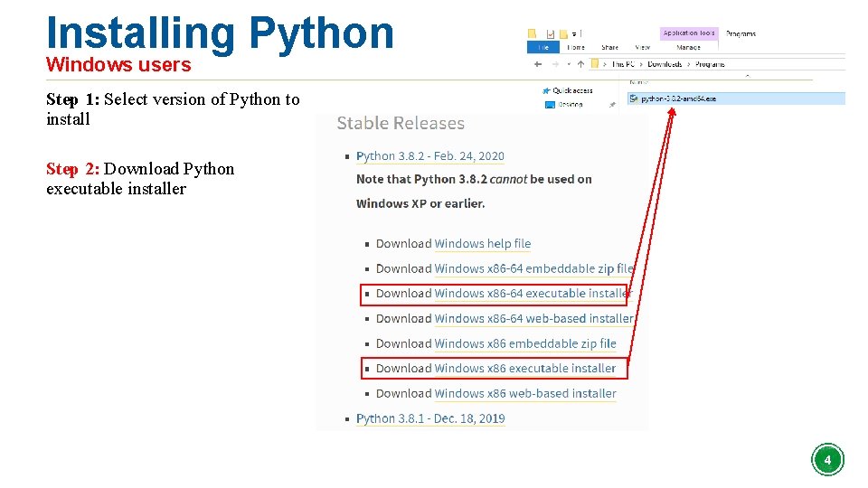
Task: Click the New folder icon in quick toolbar
Action: tap(563, 34)
